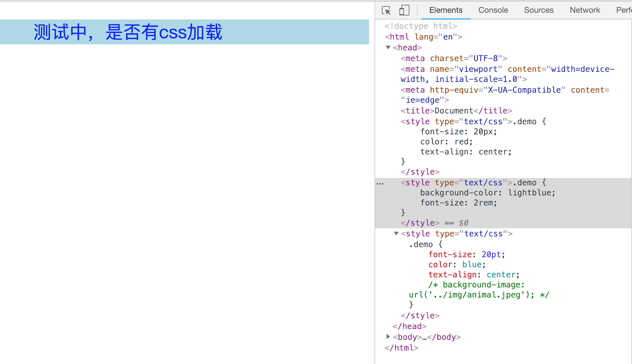Open the Network tab
Image resolution: width=632 pixels, height=364 pixels.
585,10
